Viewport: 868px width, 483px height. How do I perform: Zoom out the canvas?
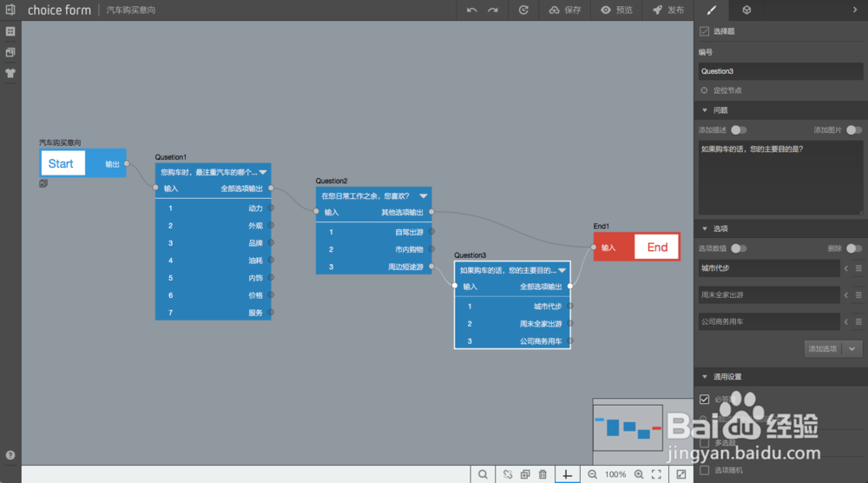click(x=592, y=474)
